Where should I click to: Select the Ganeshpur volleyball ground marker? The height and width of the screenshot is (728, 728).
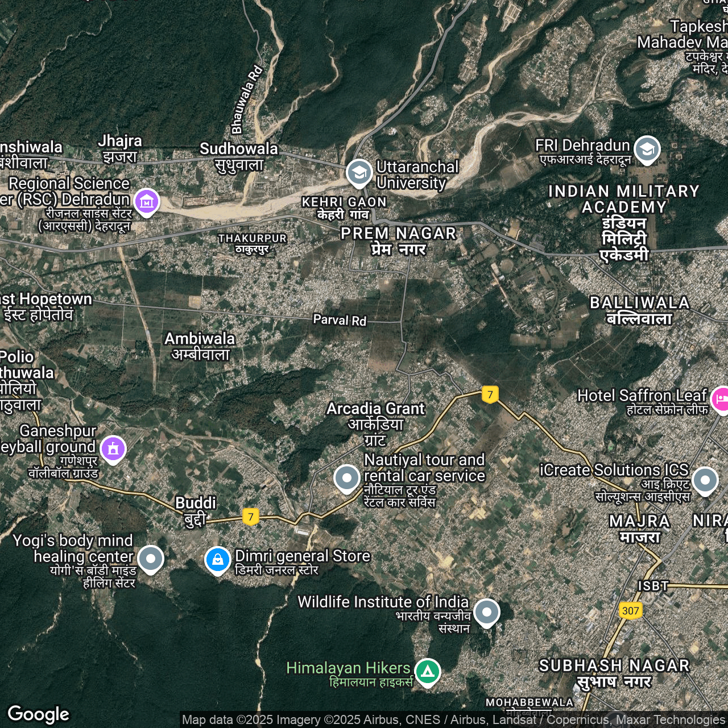click(113, 449)
